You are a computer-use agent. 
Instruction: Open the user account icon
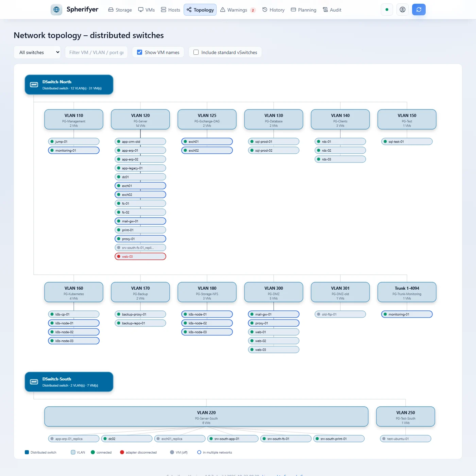pos(403,10)
